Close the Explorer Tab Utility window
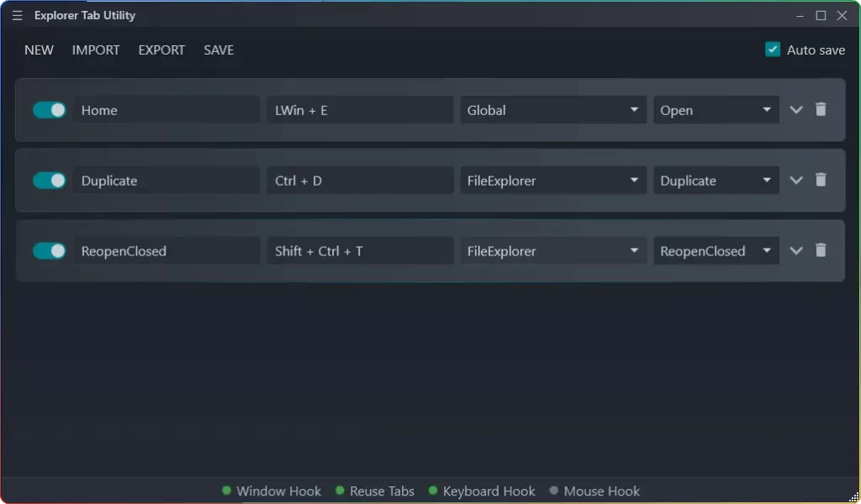 click(843, 16)
